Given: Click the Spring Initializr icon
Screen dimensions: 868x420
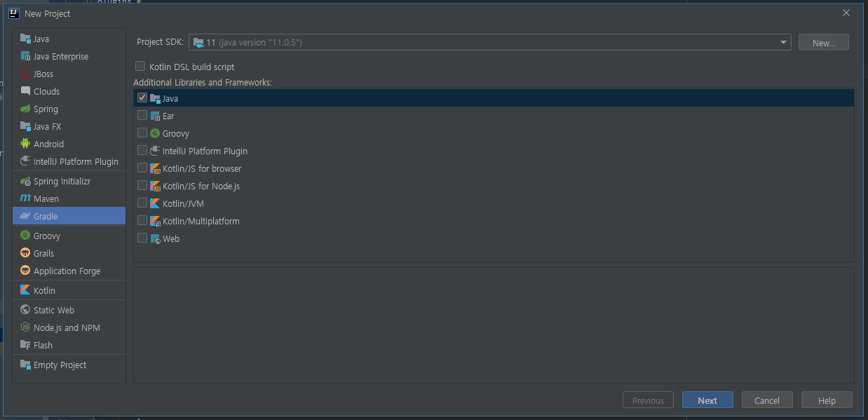Looking at the screenshot, I should [x=25, y=181].
